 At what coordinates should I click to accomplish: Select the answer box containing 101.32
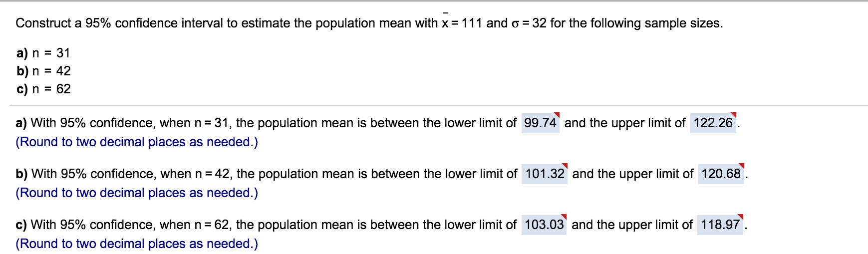[544, 174]
